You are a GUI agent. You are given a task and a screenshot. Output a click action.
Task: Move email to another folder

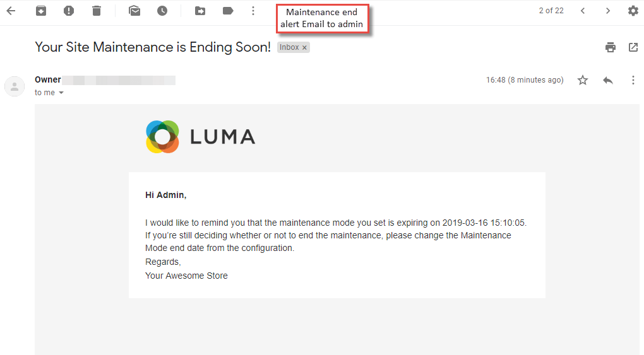click(200, 11)
